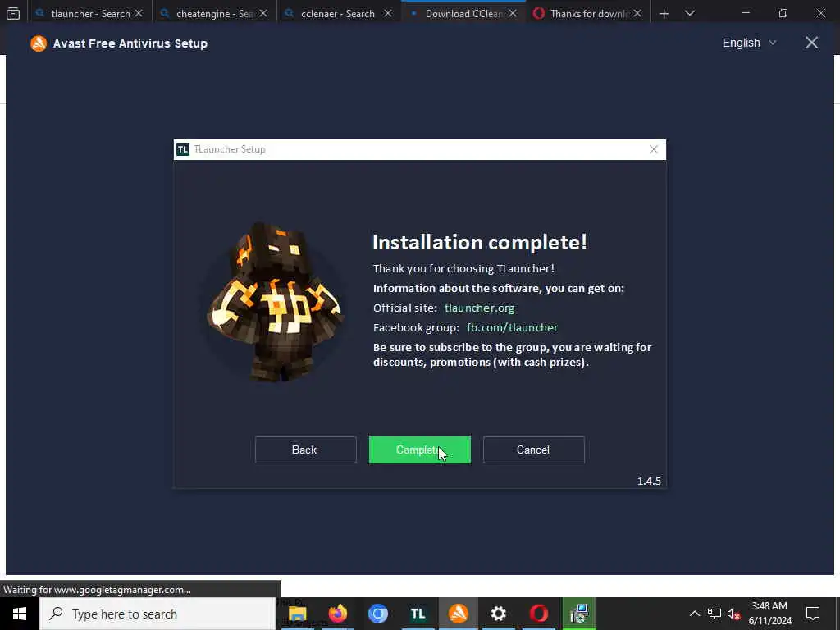Screen dimensions: 840x630
Task: Open the Windows Start menu
Action: [x=20, y=614]
